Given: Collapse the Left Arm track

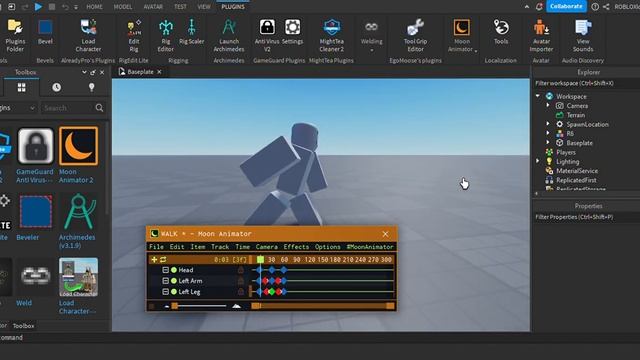Looking at the screenshot, I should [165, 281].
